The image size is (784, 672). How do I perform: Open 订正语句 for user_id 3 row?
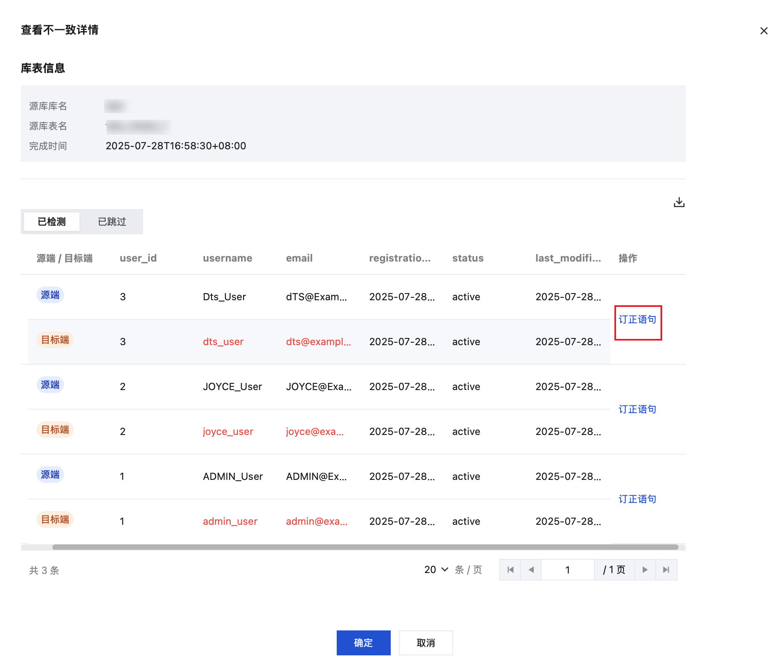pos(637,319)
